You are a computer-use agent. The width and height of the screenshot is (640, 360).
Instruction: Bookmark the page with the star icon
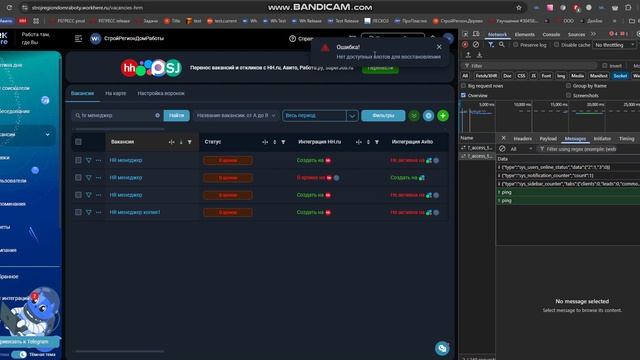click(x=519, y=8)
